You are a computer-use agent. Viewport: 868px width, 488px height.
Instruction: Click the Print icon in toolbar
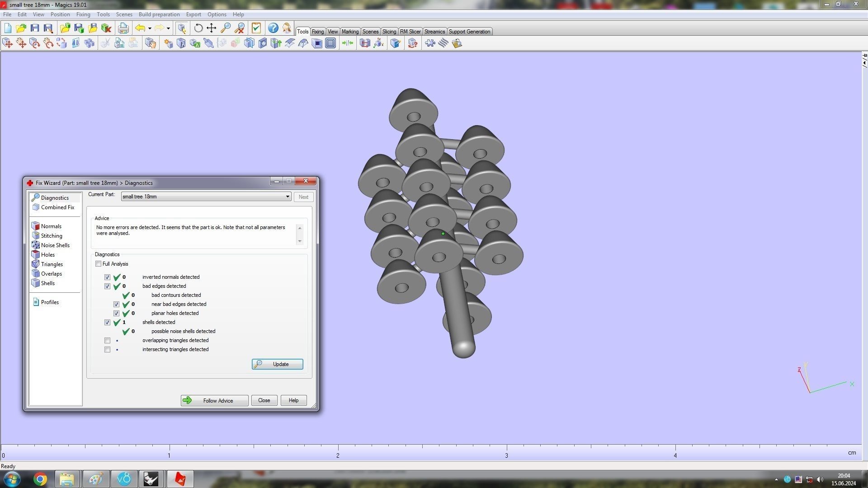pos(123,28)
